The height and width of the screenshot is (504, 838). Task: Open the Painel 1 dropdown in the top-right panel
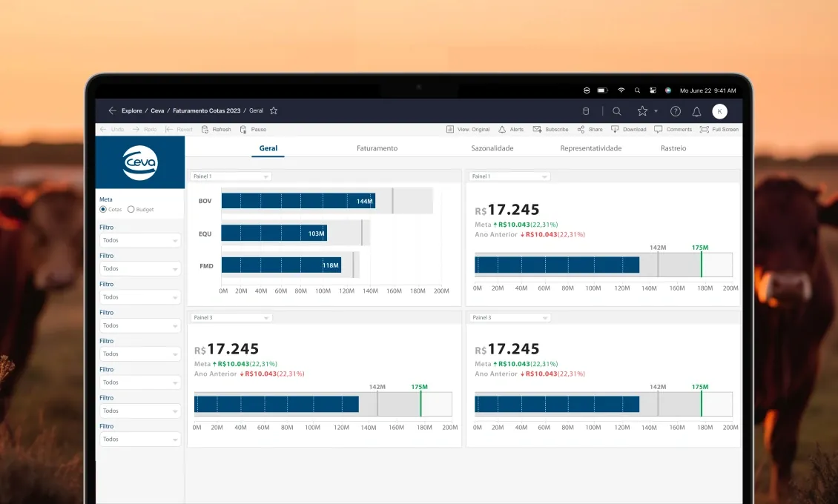(509, 176)
